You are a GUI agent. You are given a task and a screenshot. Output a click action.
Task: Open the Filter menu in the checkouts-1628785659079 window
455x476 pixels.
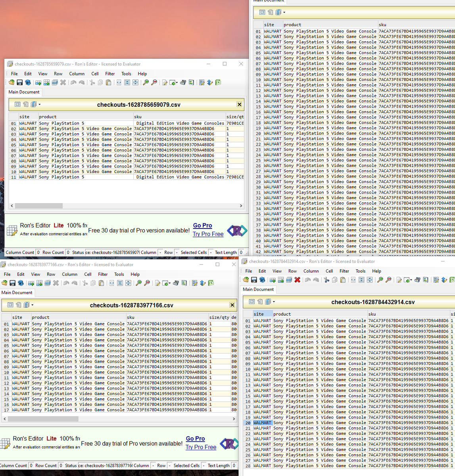(110, 74)
